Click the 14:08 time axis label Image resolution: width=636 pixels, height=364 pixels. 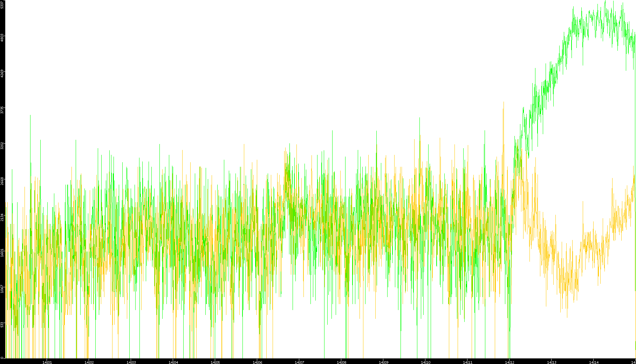[x=341, y=362]
